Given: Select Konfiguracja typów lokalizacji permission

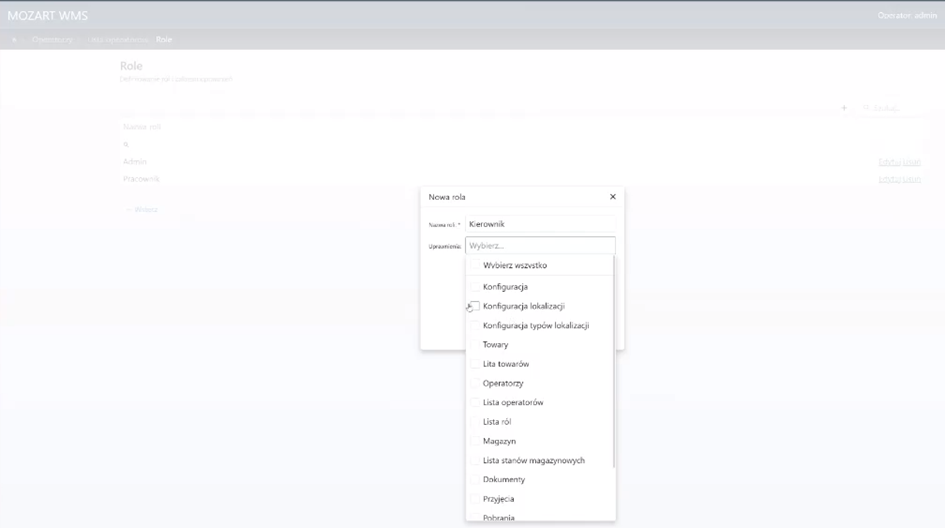Looking at the screenshot, I should (475, 326).
